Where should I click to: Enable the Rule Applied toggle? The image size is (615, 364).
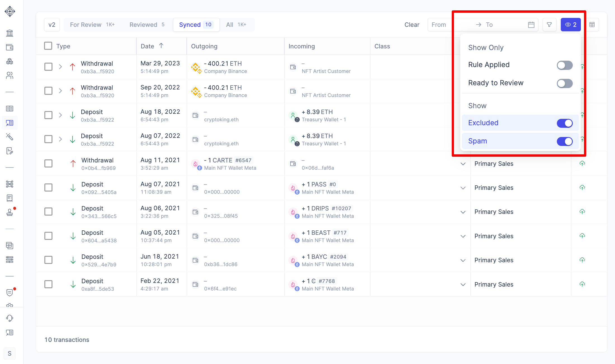pos(564,65)
